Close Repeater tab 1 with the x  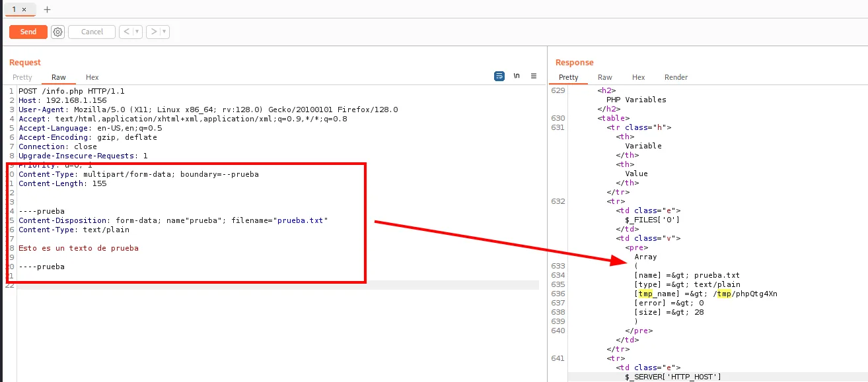click(24, 10)
